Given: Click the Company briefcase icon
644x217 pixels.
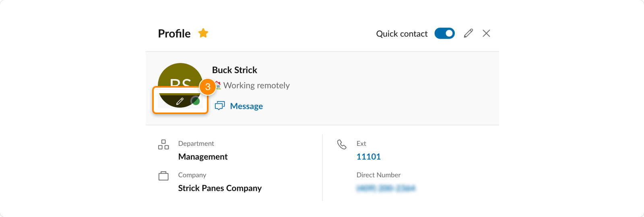Looking at the screenshot, I should (x=163, y=176).
